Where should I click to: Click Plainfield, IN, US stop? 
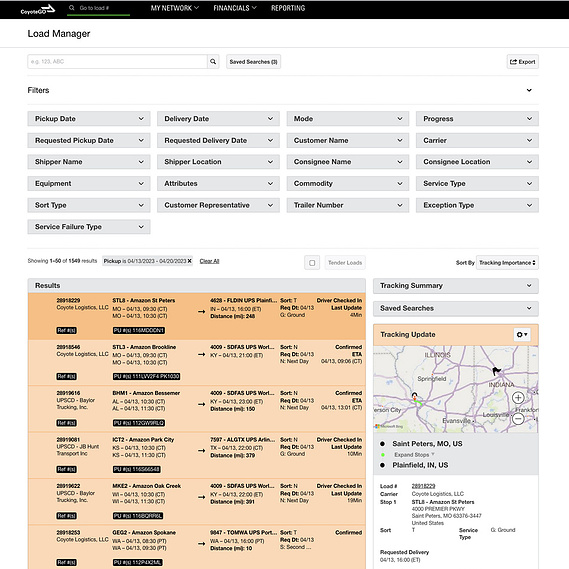420,465
